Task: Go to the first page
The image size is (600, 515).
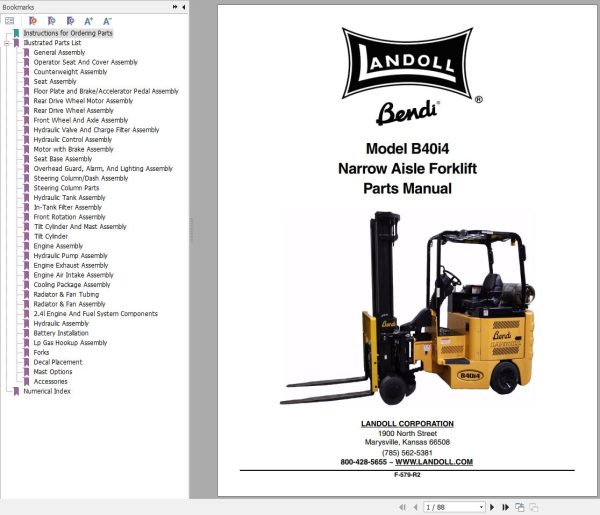Action: tap(402, 507)
